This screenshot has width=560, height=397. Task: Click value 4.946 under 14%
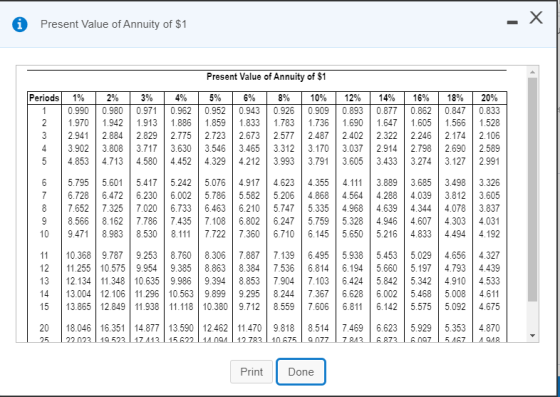pyautogui.click(x=387, y=221)
